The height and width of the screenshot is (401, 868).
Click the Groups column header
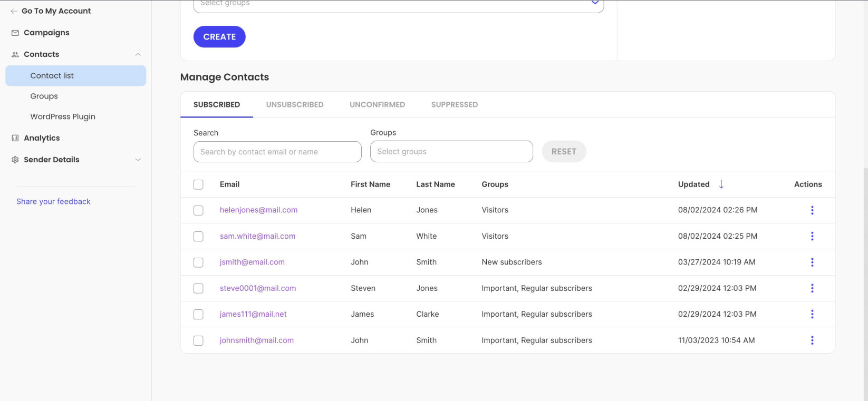point(495,184)
